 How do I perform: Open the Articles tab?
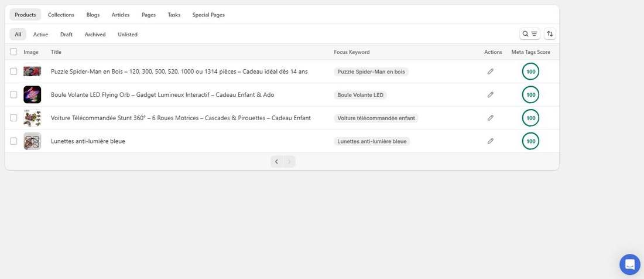[x=121, y=15]
